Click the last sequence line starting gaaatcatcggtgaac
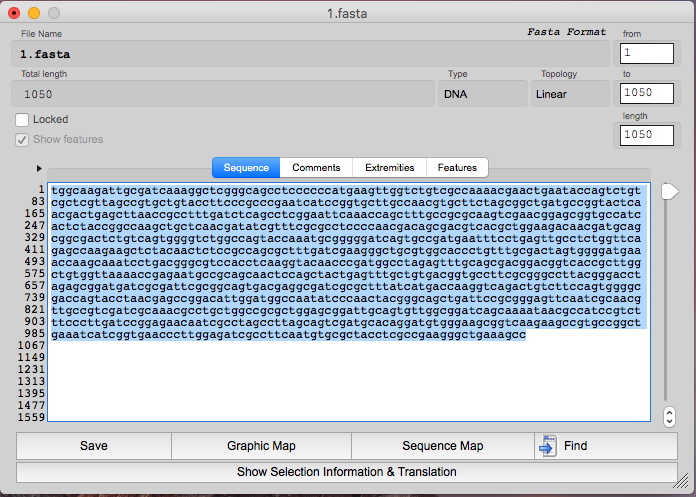Viewport: 696px width, 497px height. (x=289, y=335)
